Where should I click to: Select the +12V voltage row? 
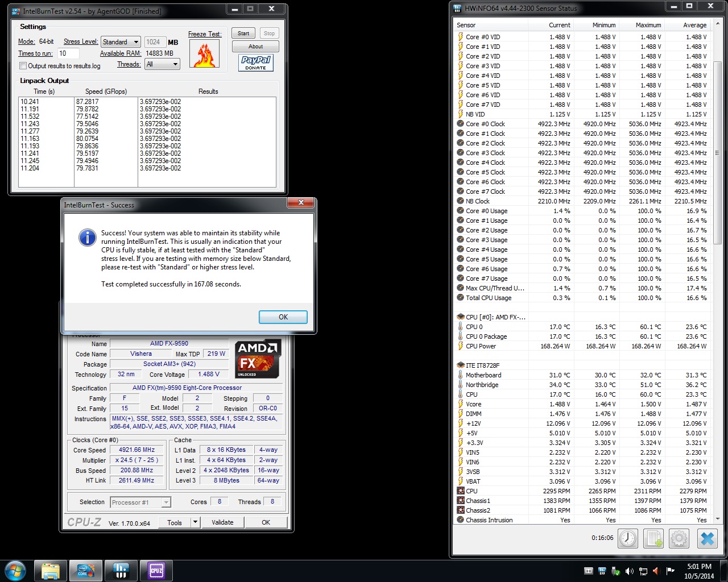click(582, 423)
